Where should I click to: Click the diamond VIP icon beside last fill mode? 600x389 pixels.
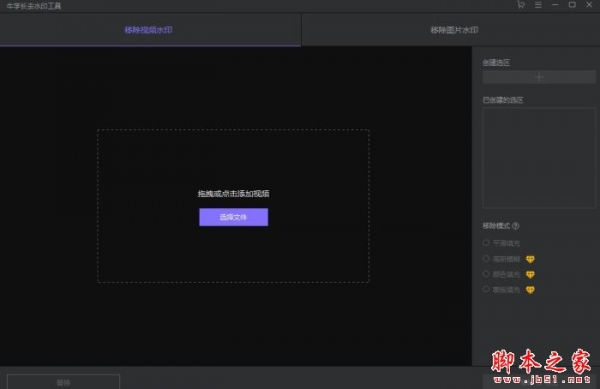tap(530, 290)
